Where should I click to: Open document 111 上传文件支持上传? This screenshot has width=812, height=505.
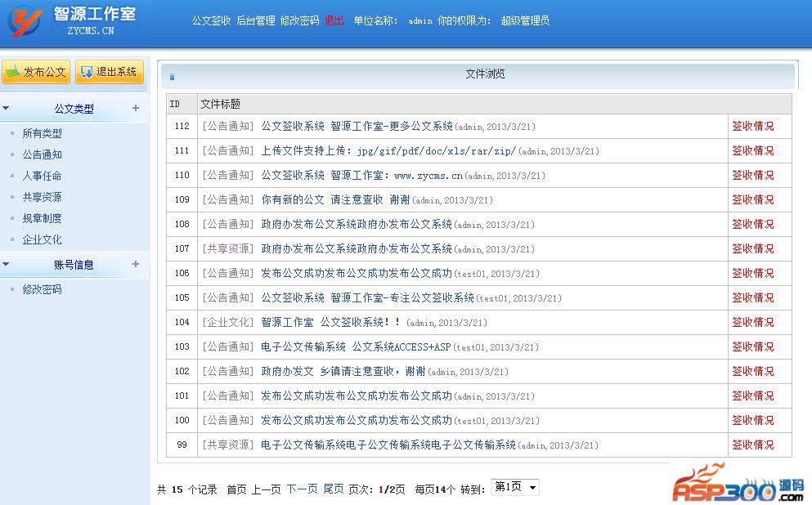pos(388,151)
